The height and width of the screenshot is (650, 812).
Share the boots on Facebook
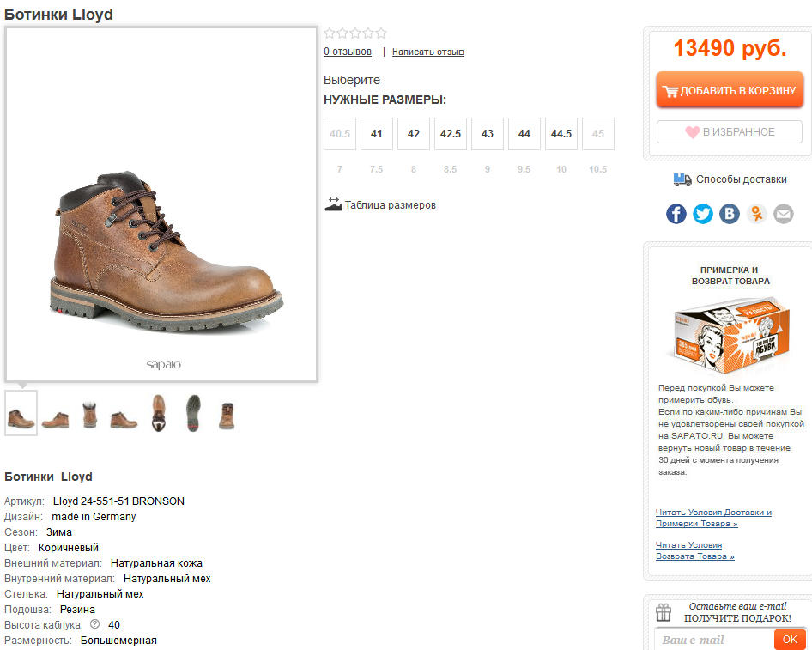676,214
